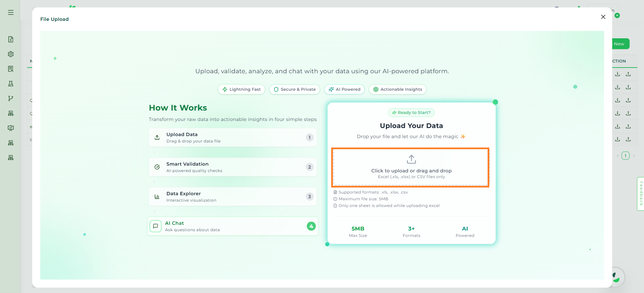Select the Smart Validation step card
This screenshot has height=293, width=644.
point(233,167)
